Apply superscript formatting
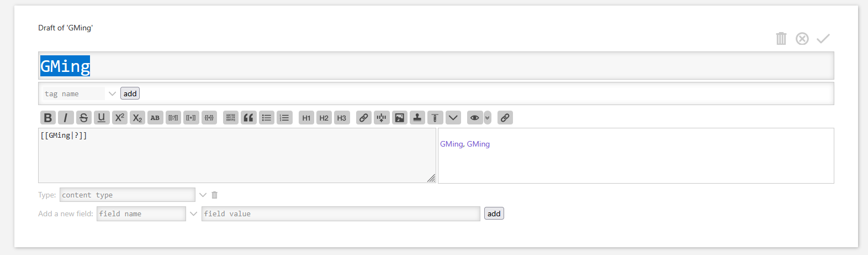Image resolution: width=868 pixels, height=255 pixels. [119, 118]
